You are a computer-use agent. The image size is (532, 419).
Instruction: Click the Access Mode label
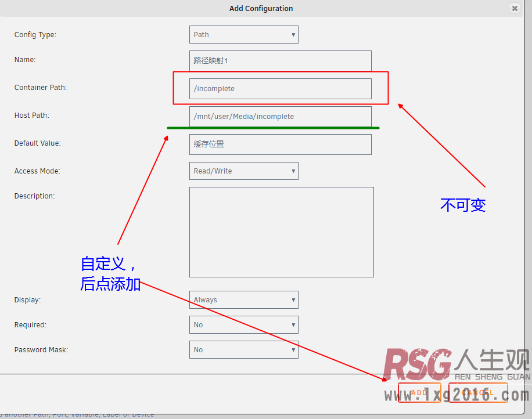pyautogui.click(x=37, y=171)
